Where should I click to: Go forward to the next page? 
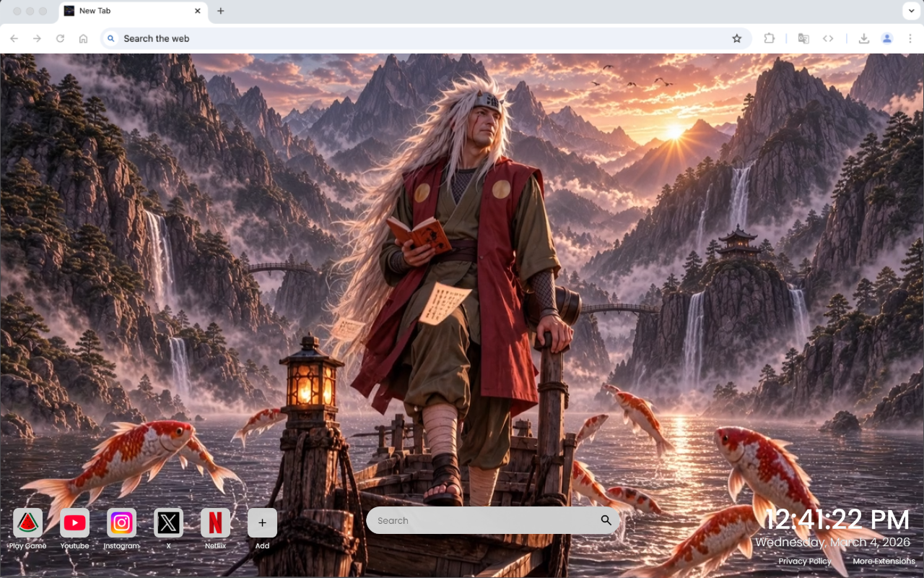point(37,38)
